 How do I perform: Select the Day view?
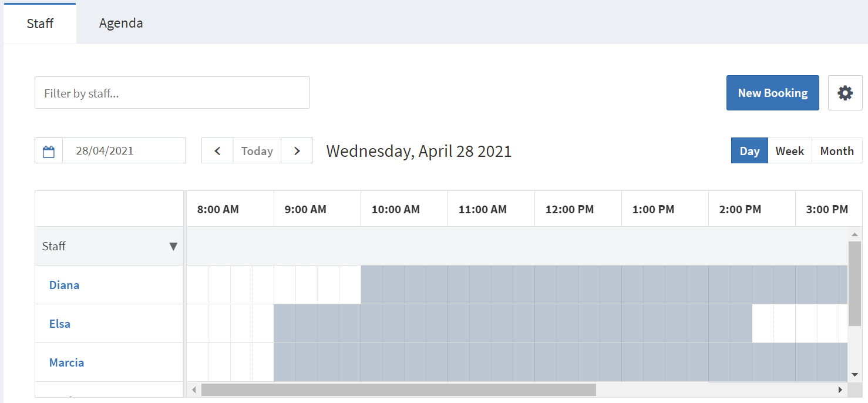click(x=749, y=150)
